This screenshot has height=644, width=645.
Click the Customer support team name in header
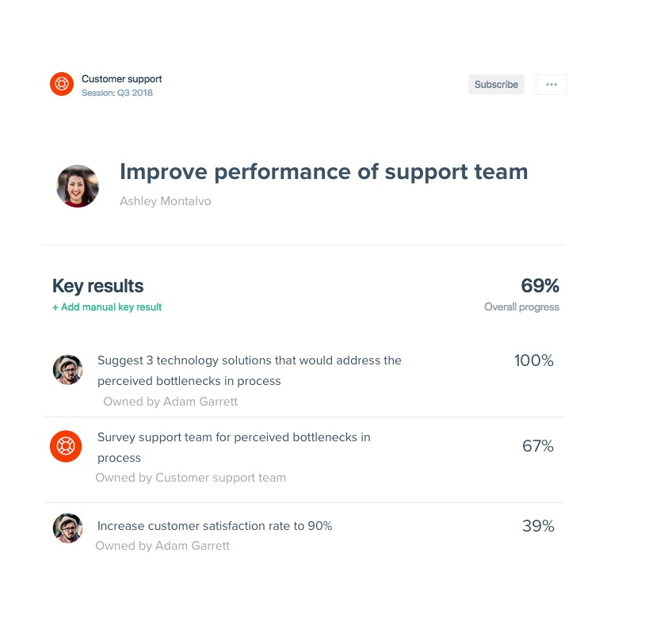pos(122,79)
